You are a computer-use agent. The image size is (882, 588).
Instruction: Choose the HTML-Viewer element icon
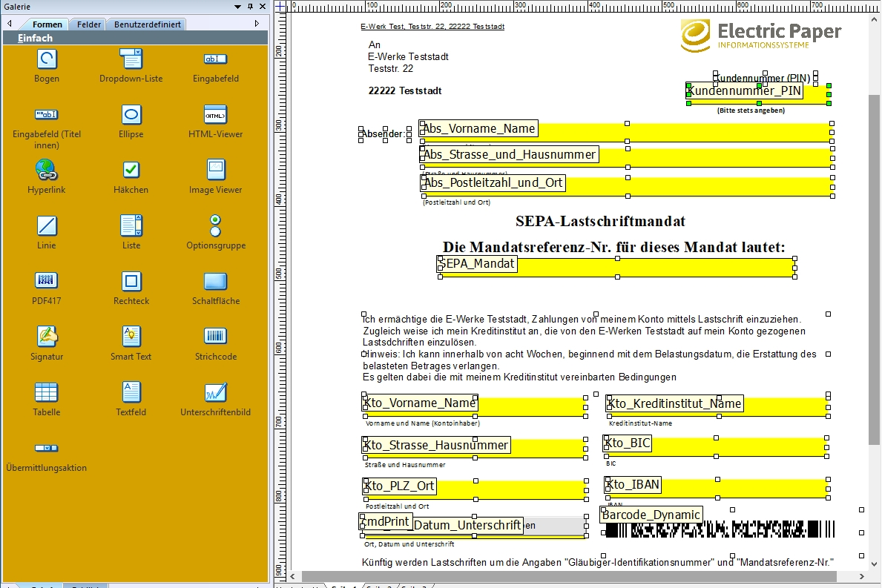215,115
